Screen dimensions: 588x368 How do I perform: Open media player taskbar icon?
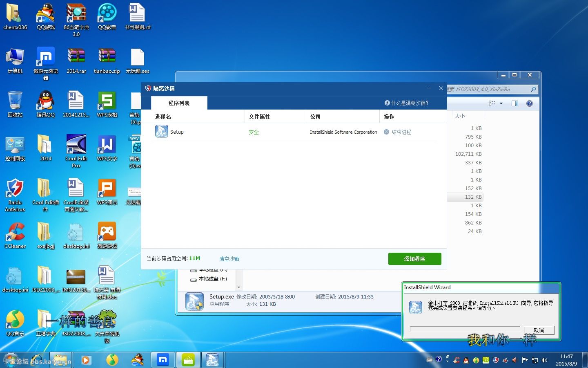[x=86, y=360]
